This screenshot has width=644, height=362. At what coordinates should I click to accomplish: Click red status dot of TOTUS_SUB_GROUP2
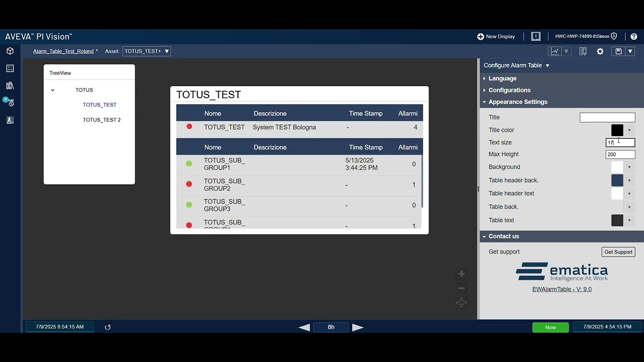(189, 184)
